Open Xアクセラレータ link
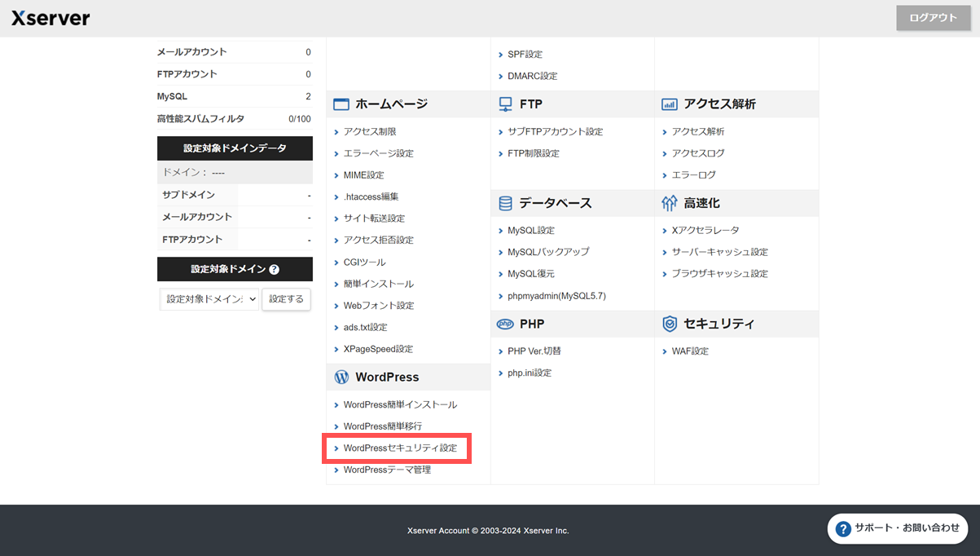This screenshot has width=980, height=556. click(x=705, y=231)
